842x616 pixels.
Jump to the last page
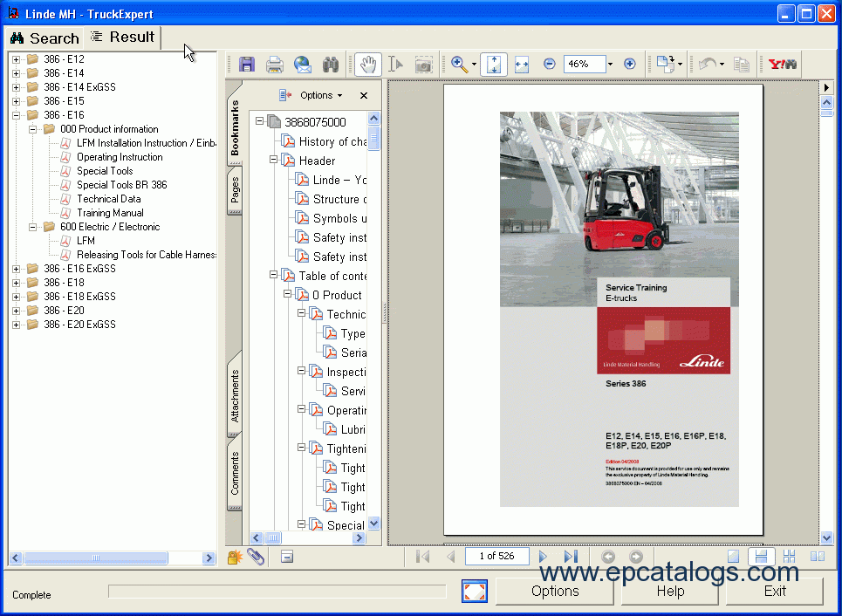pos(571,557)
